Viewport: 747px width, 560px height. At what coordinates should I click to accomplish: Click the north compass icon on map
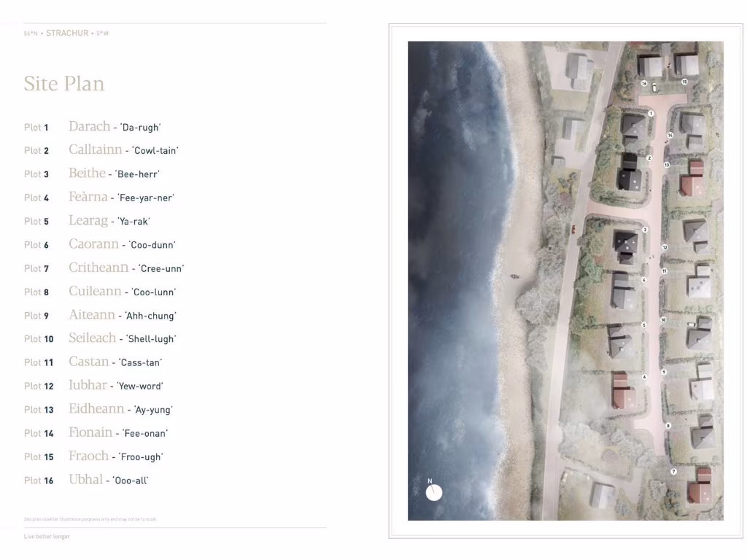[x=433, y=492]
